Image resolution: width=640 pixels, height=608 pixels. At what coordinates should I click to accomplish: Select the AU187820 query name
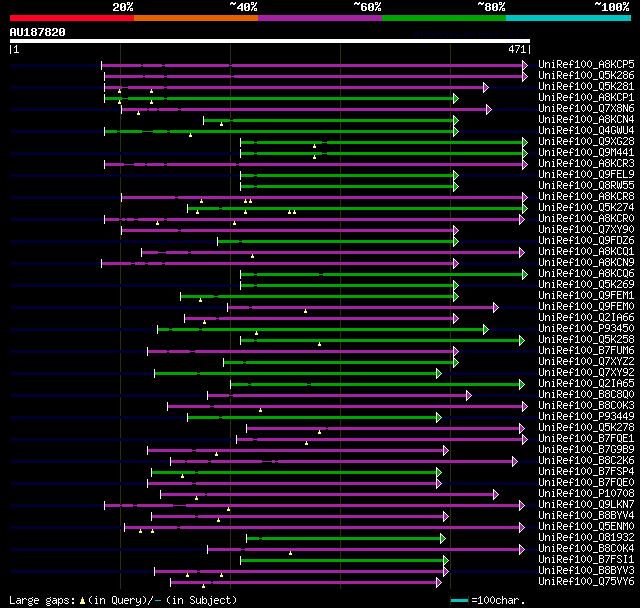38,32
